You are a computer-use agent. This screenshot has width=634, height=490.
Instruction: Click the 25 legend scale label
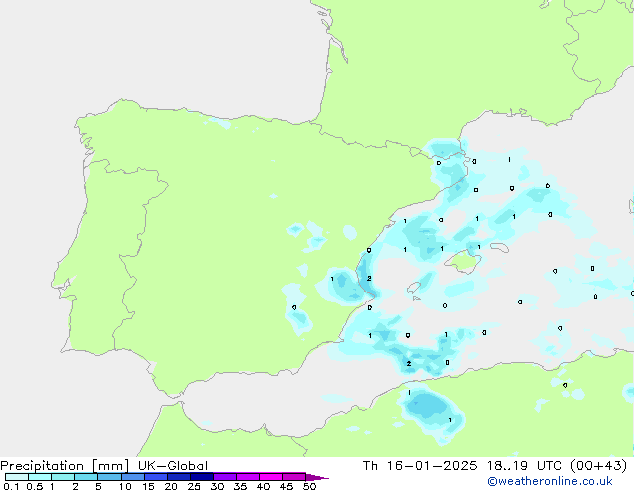[x=194, y=486]
